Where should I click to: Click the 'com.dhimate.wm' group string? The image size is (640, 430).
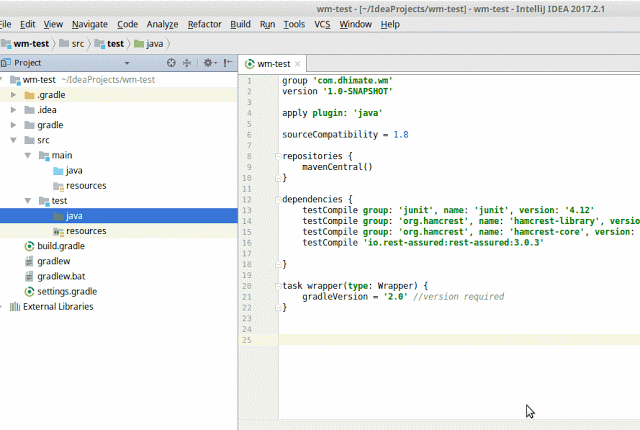(353, 80)
